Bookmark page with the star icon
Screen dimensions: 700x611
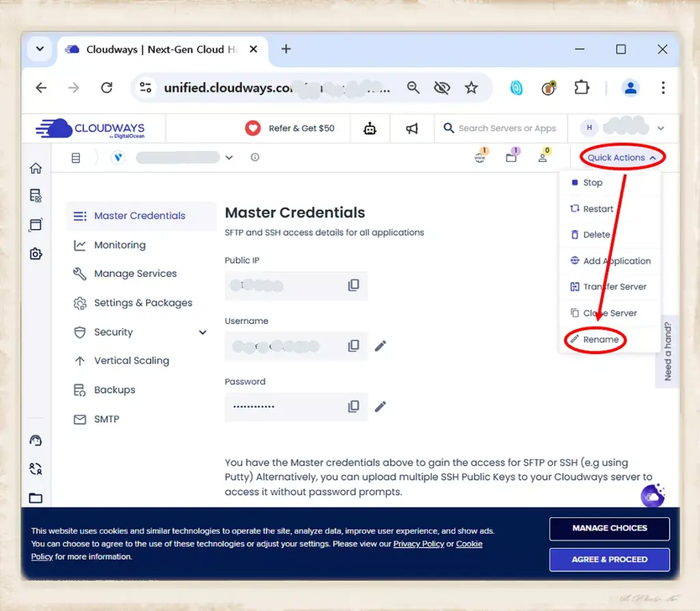pyautogui.click(x=471, y=87)
